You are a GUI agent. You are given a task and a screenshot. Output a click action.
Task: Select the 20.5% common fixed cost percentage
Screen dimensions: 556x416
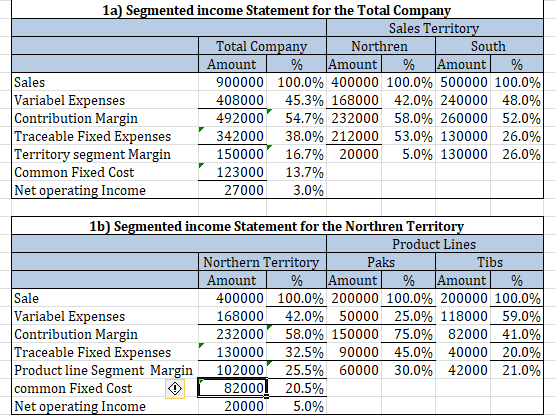(296, 388)
